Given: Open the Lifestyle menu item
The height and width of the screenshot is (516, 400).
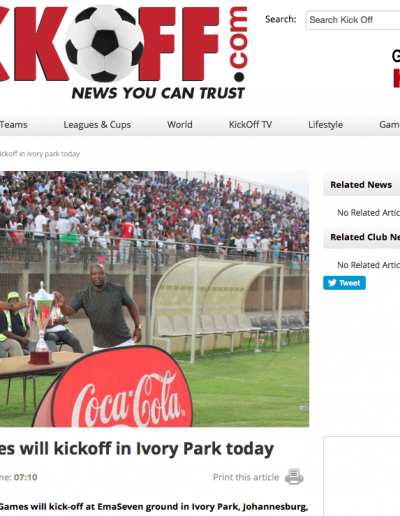Looking at the screenshot, I should [x=325, y=125].
